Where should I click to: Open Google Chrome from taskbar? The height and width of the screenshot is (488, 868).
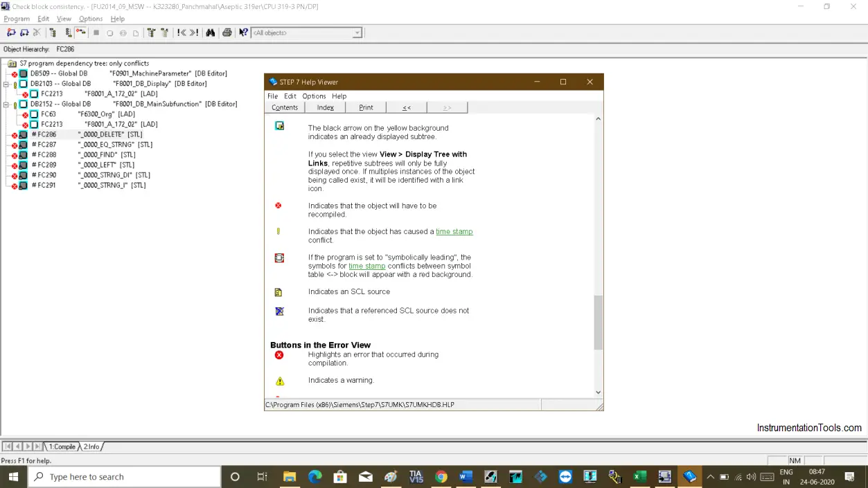[x=441, y=476]
